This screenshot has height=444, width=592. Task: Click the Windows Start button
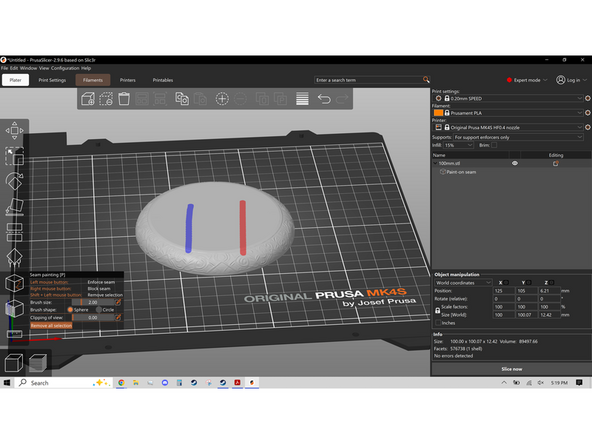[x=7, y=382]
